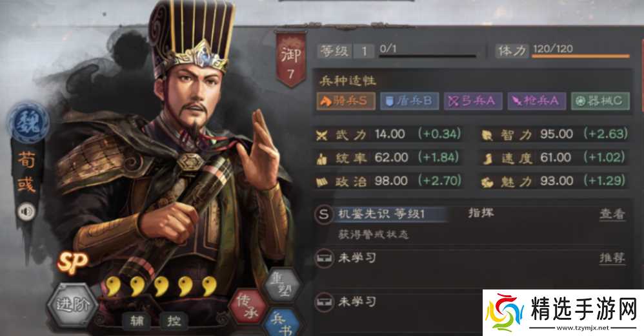
Task: Click 查看 to view skill details
Action: 612,214
